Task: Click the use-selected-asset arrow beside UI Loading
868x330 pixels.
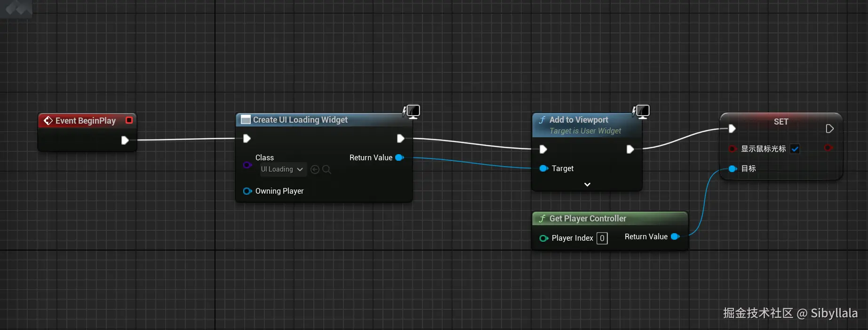Action: point(315,169)
